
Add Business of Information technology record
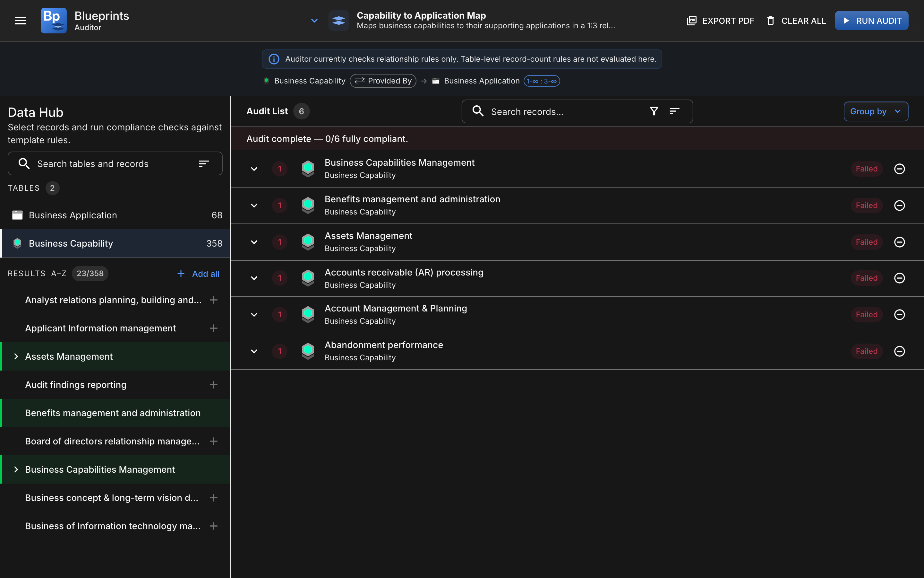(x=214, y=526)
